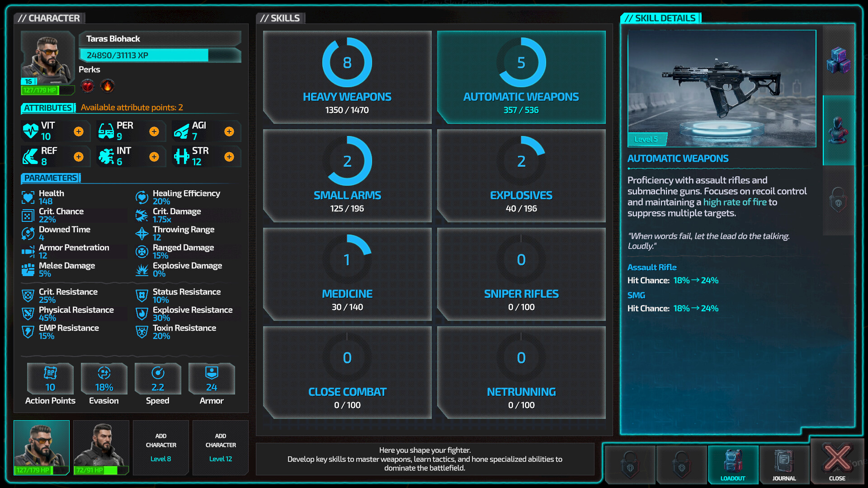Click the Automatic Weapons rifle image
Image resolution: width=868 pixels, height=488 pixels.
(x=722, y=89)
